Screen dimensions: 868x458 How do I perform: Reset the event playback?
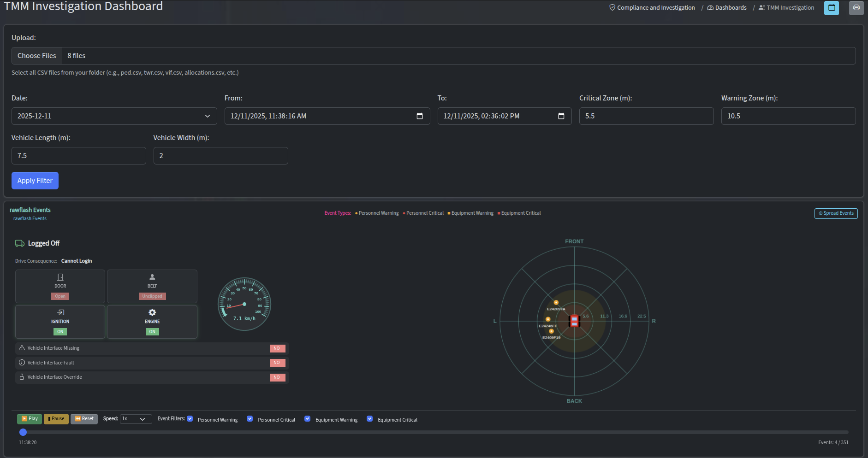point(84,419)
